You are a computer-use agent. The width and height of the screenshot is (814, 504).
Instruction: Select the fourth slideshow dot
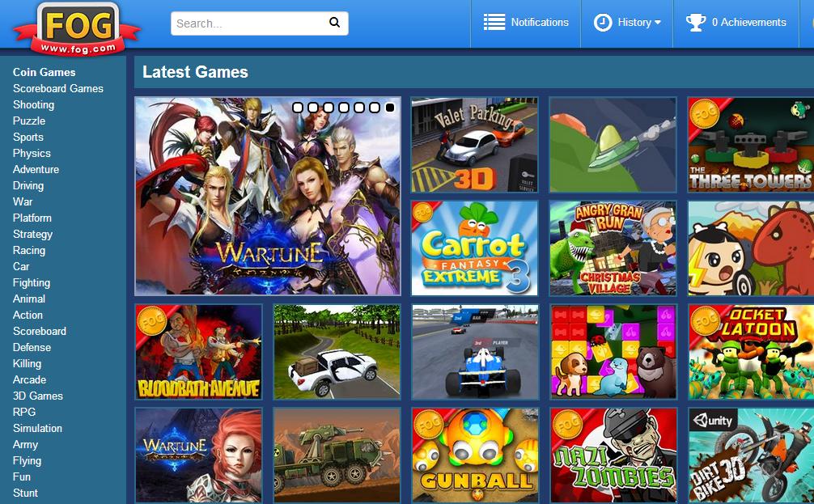(344, 108)
